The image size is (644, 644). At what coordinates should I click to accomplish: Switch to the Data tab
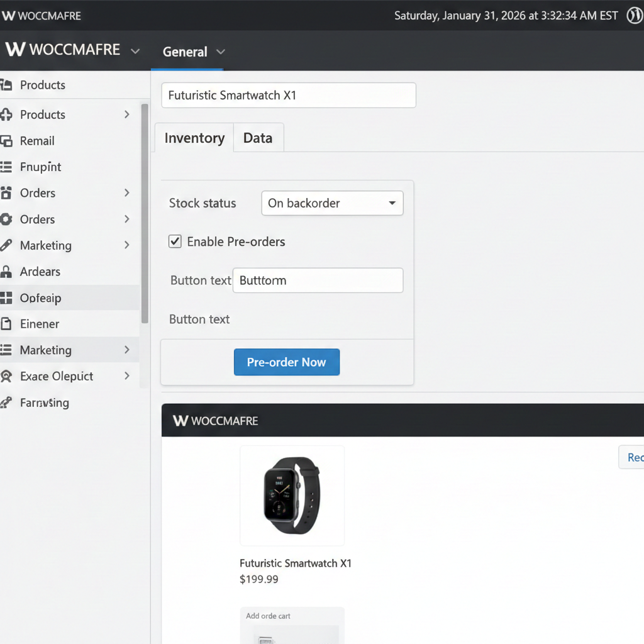pos(258,138)
